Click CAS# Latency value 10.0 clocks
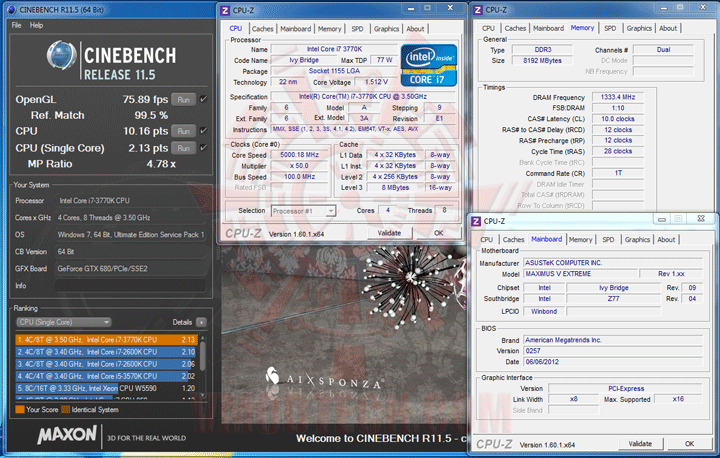The height and width of the screenshot is (458, 720). [x=618, y=119]
